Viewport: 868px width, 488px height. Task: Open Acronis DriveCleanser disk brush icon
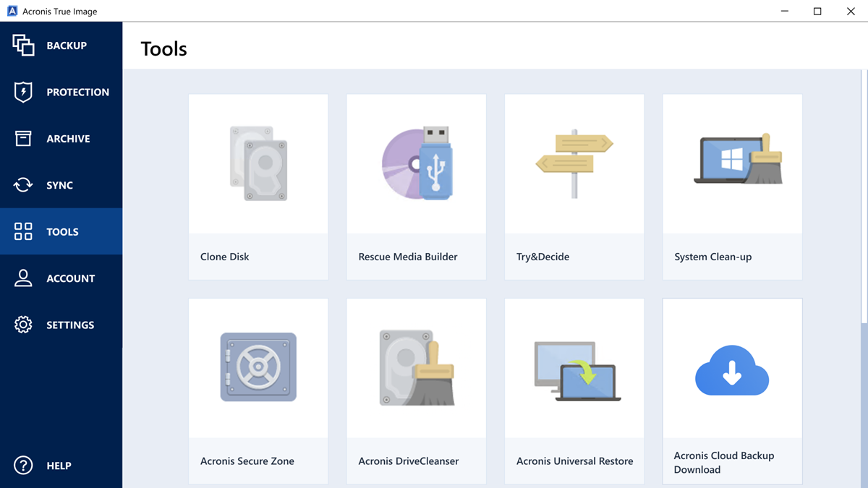(x=417, y=367)
